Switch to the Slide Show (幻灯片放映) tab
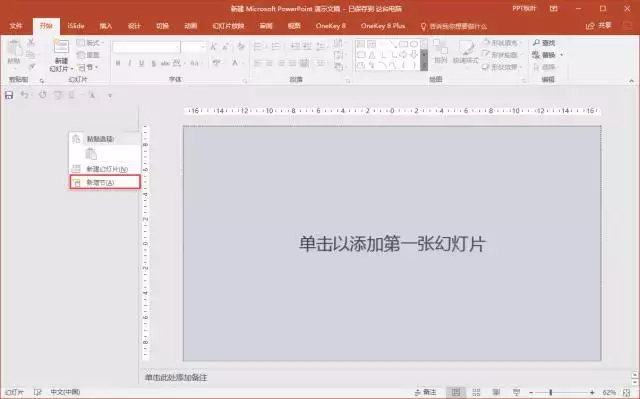 coord(228,26)
